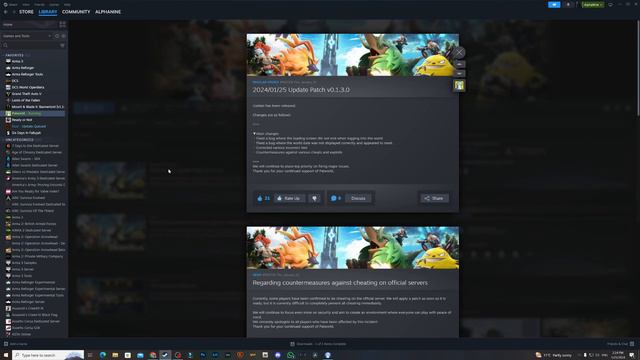This screenshot has height=360, width=640.
Task: Rate Up the v0.1.3.0 update post
Action: pos(289,198)
